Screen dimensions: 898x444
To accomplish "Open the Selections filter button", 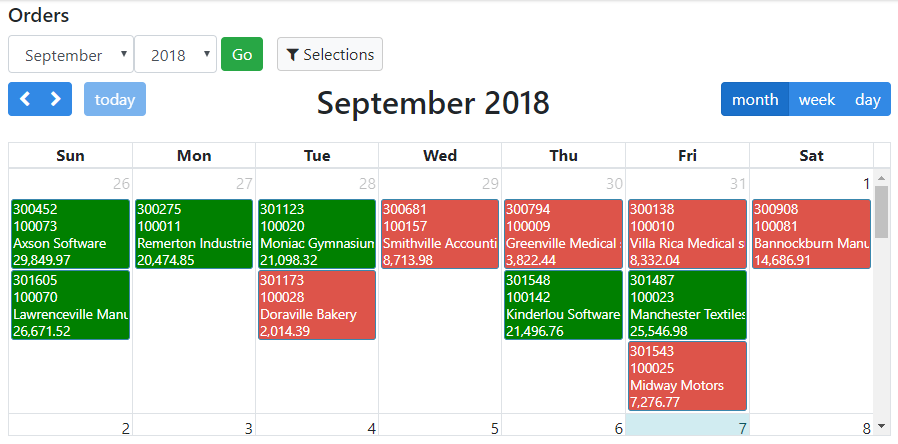I will 330,54.
